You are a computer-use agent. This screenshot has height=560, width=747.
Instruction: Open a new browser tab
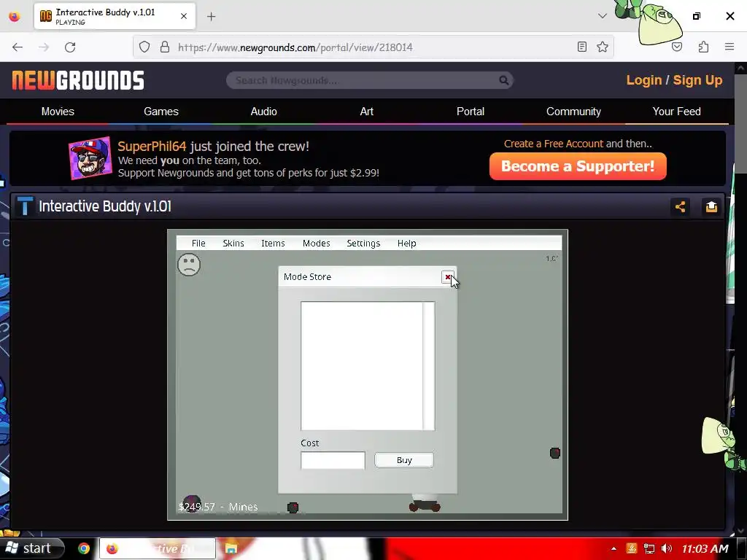(211, 17)
